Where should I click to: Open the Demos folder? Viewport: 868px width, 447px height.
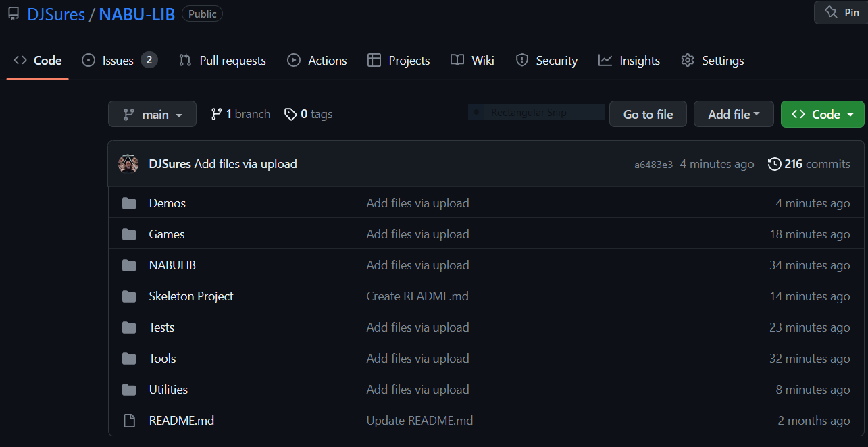coord(167,203)
